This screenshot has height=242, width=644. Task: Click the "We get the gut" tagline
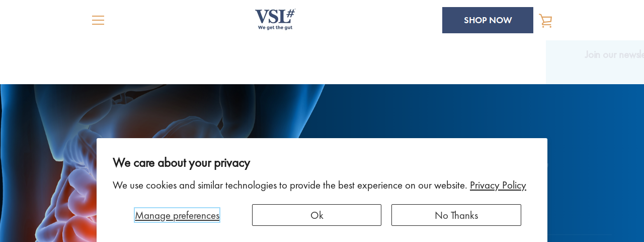pos(275,28)
